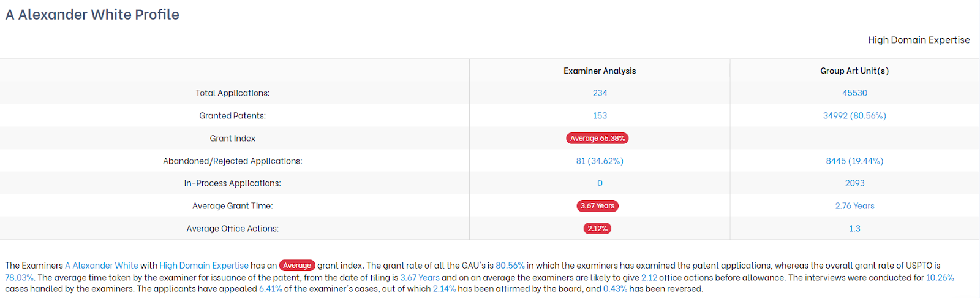Open the 81 (34.62%) abandoned applications link
The height and width of the screenshot is (298, 980).
pyautogui.click(x=600, y=161)
